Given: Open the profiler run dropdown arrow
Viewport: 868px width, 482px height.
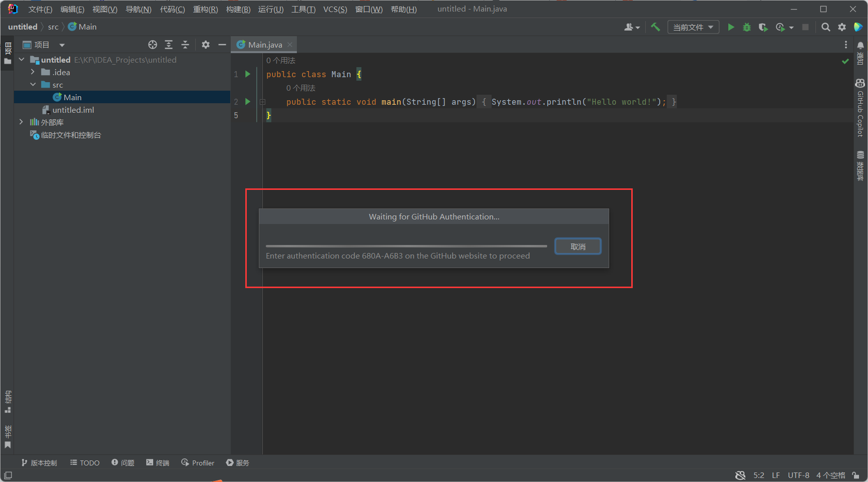Looking at the screenshot, I should point(791,28).
